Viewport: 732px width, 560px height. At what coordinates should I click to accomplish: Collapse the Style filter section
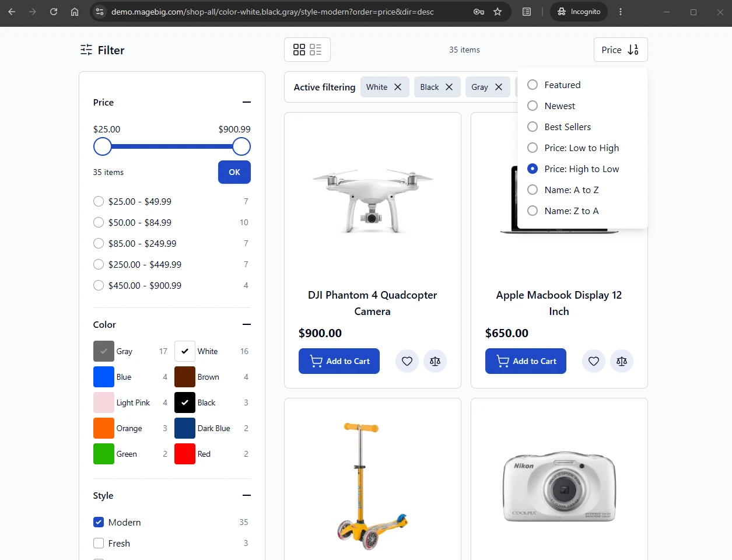[x=247, y=495]
